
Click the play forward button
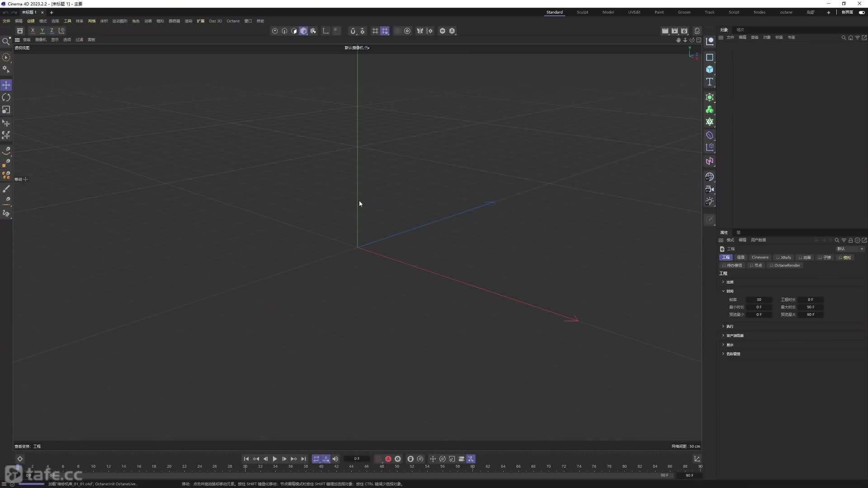275,459
